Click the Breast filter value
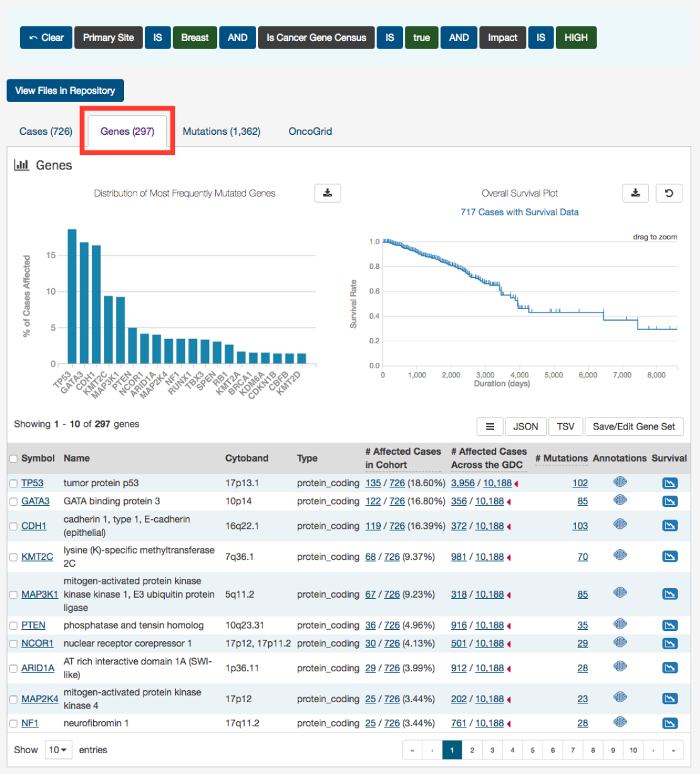The height and width of the screenshot is (774, 700). [x=195, y=38]
